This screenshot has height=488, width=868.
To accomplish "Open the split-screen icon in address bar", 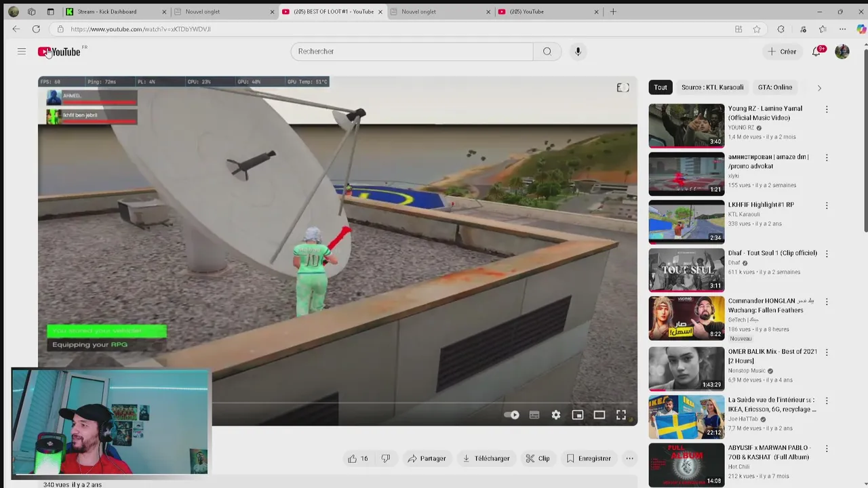I will (x=738, y=29).
